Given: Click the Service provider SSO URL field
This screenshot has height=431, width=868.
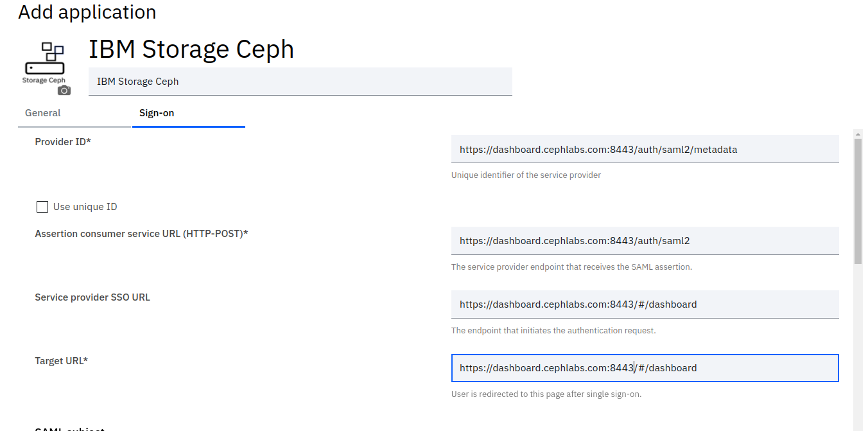Looking at the screenshot, I should (645, 304).
